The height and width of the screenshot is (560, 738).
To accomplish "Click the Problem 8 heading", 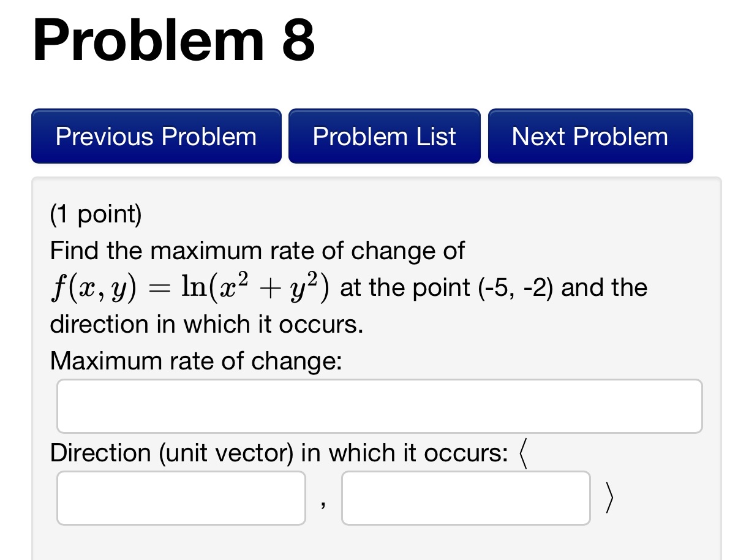I will point(173,40).
